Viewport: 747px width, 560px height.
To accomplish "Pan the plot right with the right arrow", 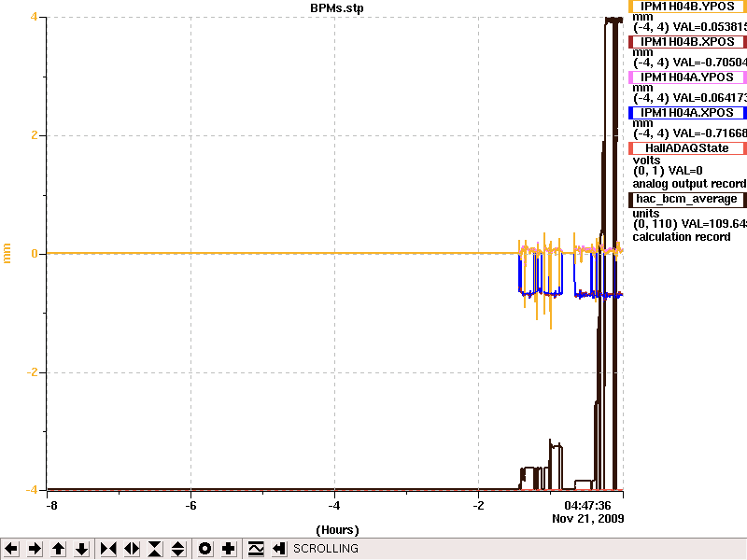I will [35, 549].
